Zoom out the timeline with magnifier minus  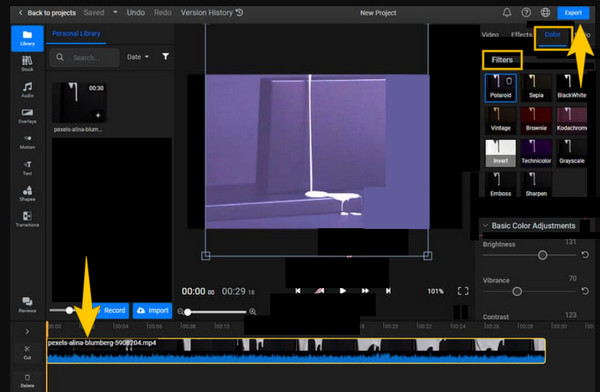(180, 312)
